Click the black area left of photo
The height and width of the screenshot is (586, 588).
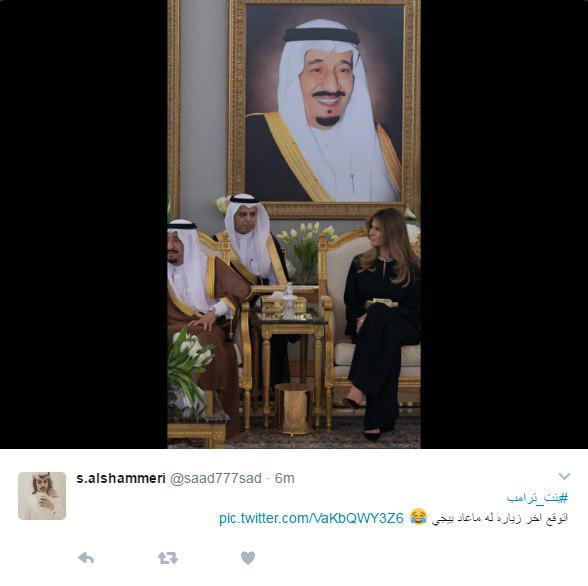(x=84, y=224)
